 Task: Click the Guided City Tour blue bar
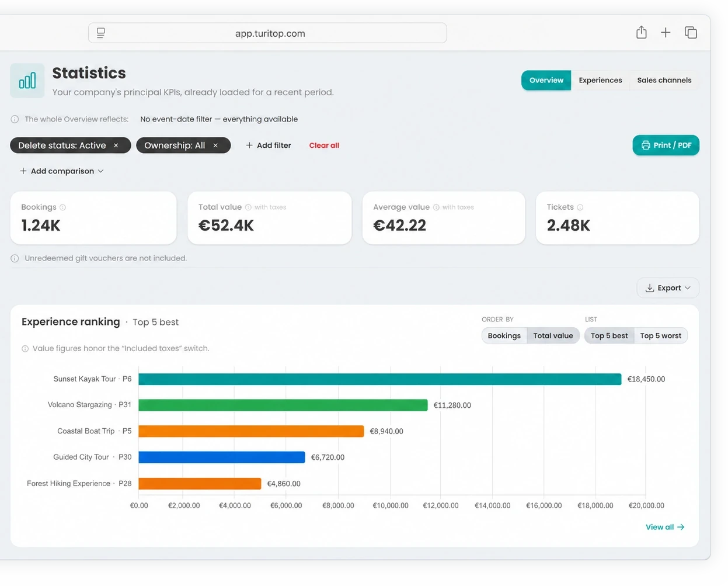pos(222,457)
